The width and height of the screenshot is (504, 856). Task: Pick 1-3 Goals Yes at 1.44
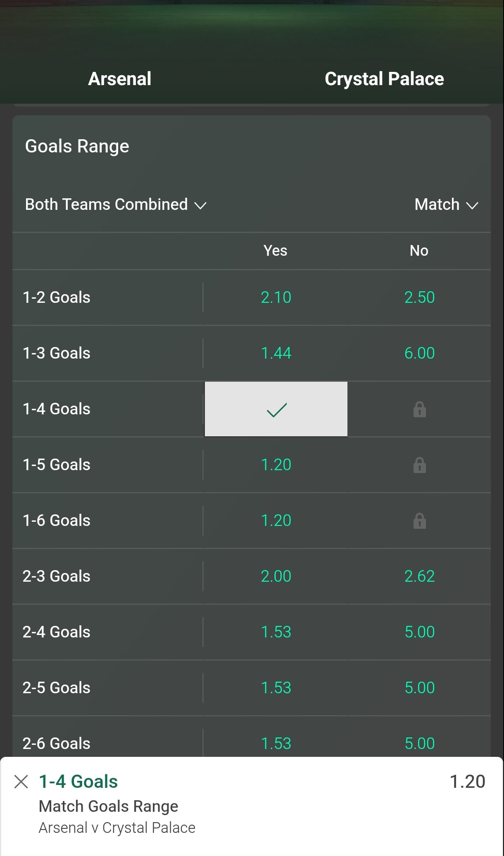click(276, 353)
